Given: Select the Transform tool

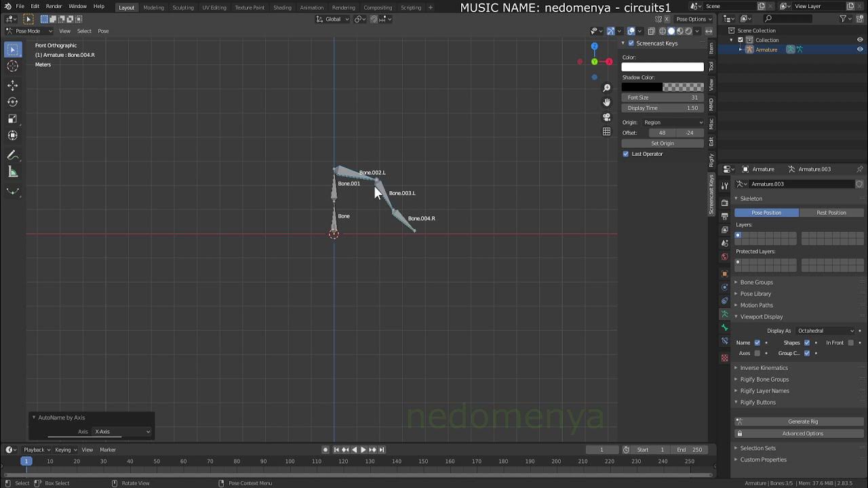Looking at the screenshot, I should tap(12, 135).
